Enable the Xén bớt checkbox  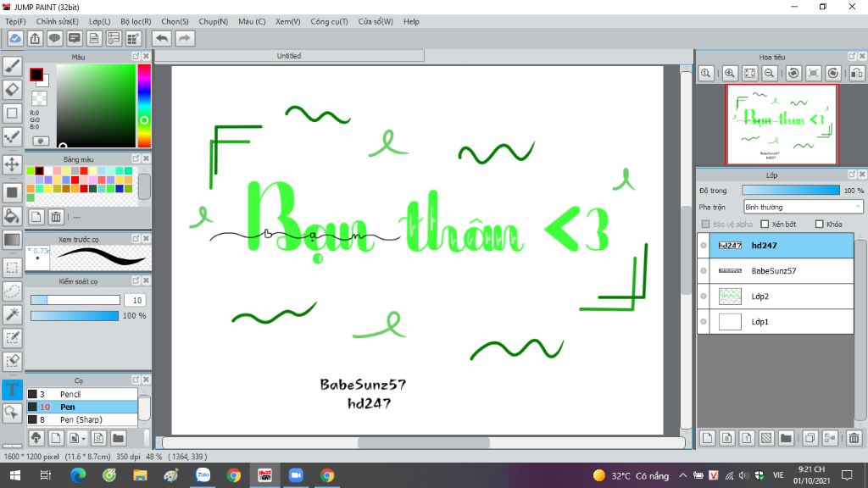tap(765, 224)
